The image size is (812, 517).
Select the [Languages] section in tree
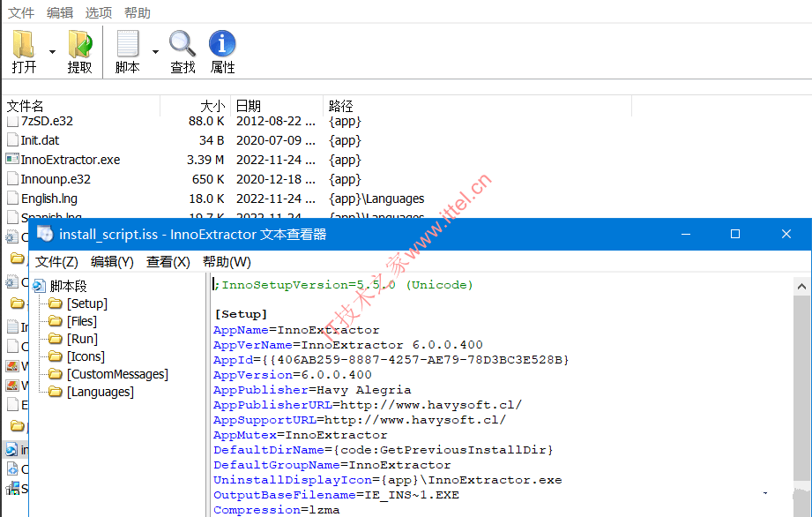tap(100, 392)
